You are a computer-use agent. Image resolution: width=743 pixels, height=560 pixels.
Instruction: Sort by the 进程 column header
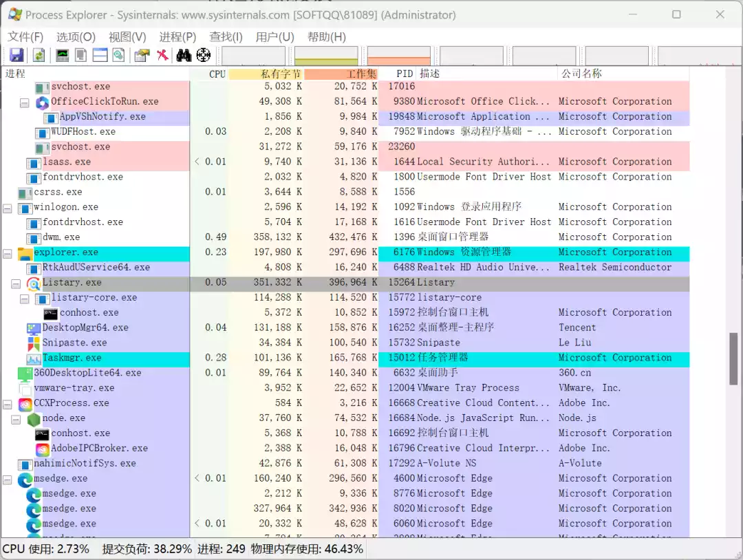click(x=95, y=74)
